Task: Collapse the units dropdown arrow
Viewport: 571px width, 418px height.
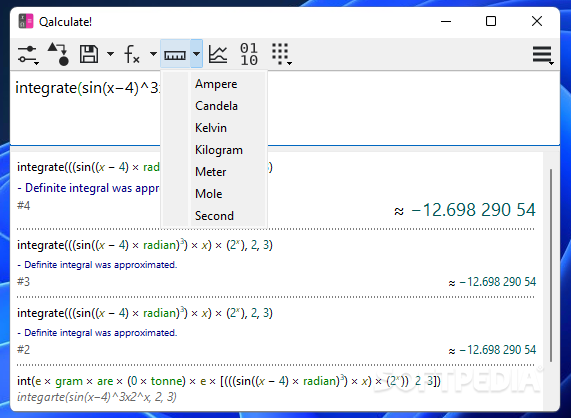Action: pyautogui.click(x=196, y=54)
